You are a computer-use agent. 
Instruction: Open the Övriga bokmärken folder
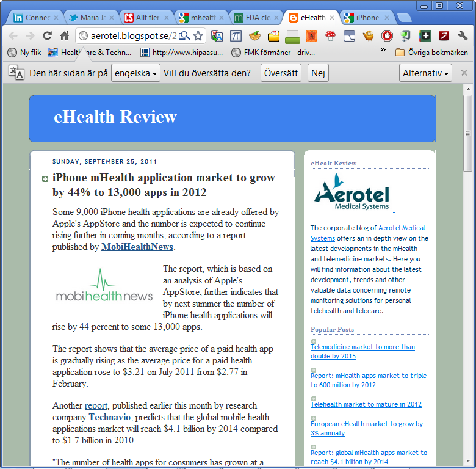(431, 53)
